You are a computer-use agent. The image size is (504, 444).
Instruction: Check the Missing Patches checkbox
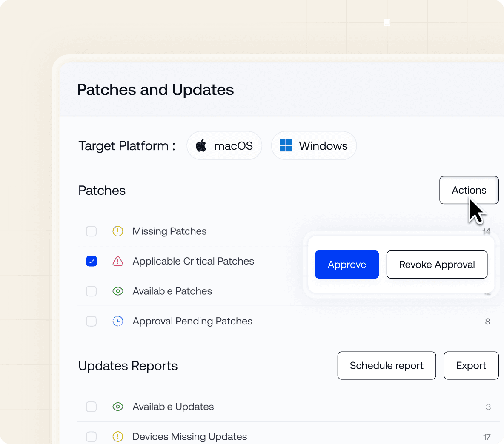click(91, 231)
